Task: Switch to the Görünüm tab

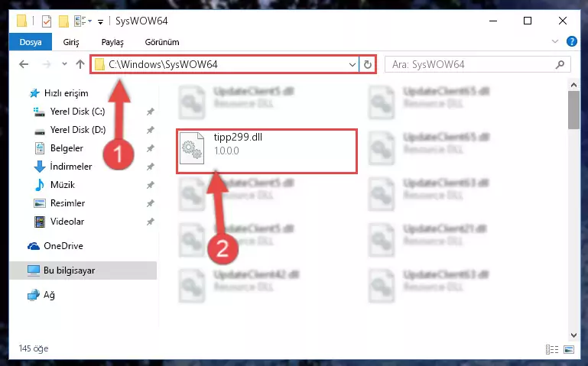Action: pos(162,42)
